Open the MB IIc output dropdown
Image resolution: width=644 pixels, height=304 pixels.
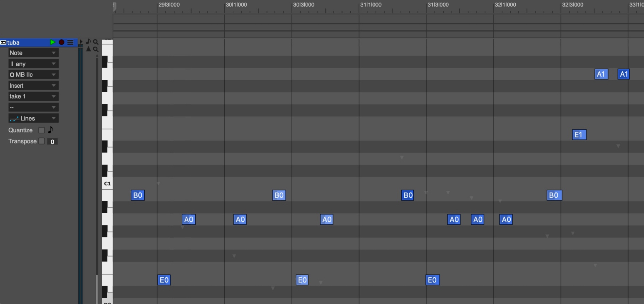click(x=33, y=75)
